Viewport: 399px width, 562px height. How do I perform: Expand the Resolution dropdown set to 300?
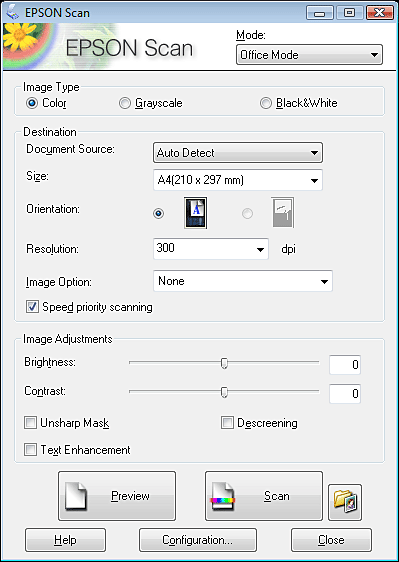click(x=211, y=249)
